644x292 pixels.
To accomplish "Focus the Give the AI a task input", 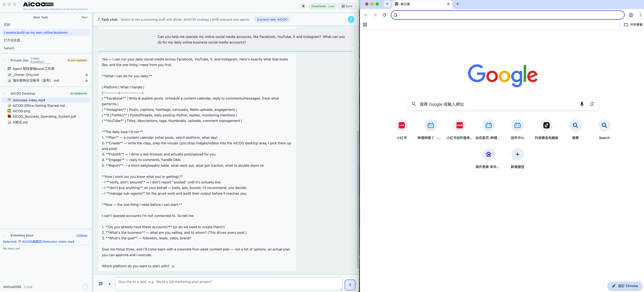I will tap(229, 284).
